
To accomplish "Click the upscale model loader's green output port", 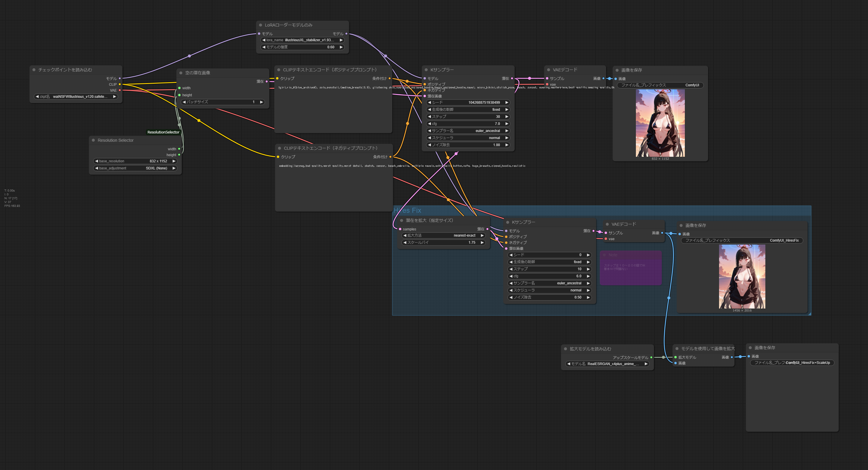I will tap(651, 357).
